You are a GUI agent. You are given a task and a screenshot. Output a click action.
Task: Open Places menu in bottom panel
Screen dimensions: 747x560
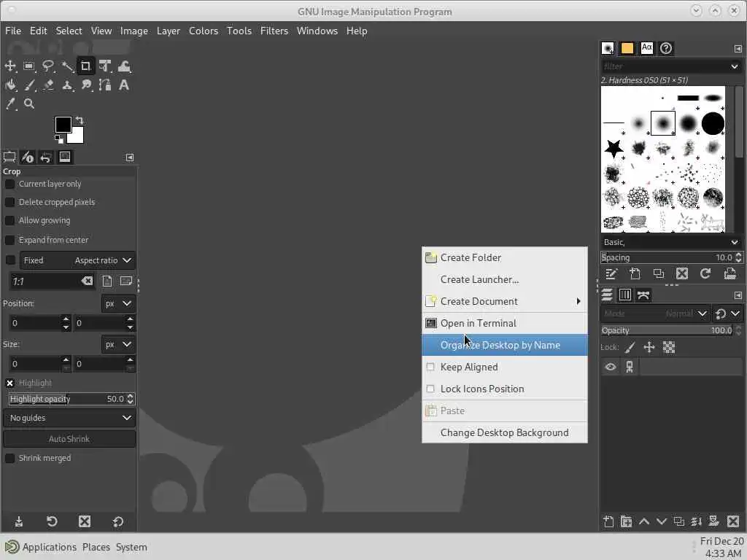point(96,547)
